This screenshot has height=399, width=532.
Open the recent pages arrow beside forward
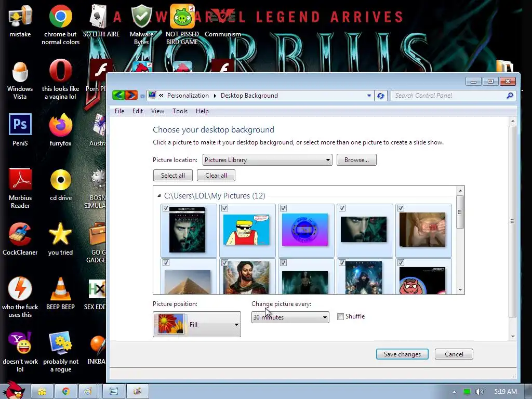[x=142, y=96]
